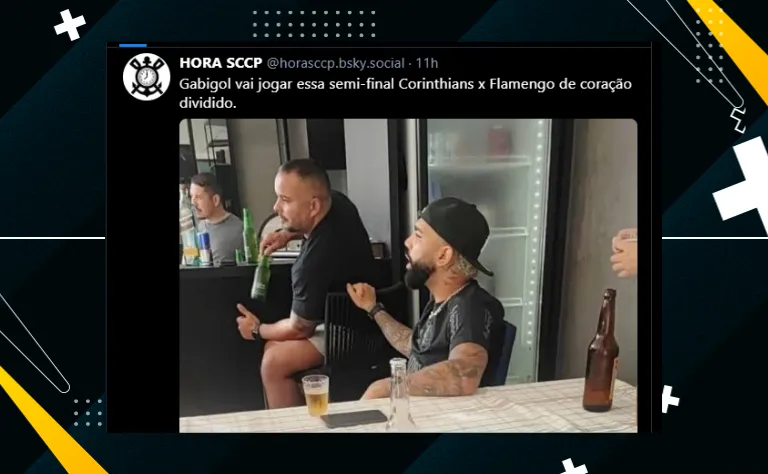The width and height of the screenshot is (768, 474).
Task: Select the Gabigol semi-final post text
Action: [405, 93]
